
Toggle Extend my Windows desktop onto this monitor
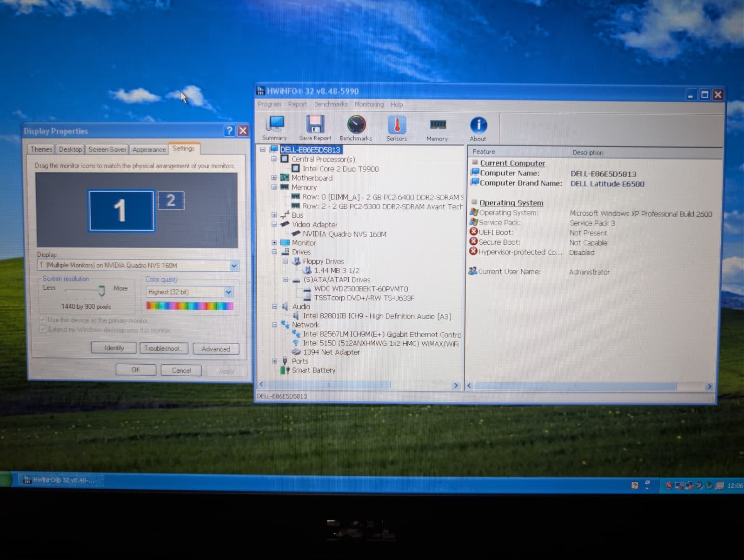[43, 329]
